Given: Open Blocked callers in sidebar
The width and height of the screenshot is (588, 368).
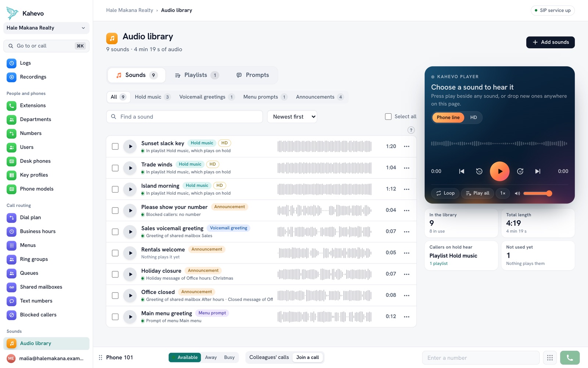Looking at the screenshot, I should pos(46,315).
